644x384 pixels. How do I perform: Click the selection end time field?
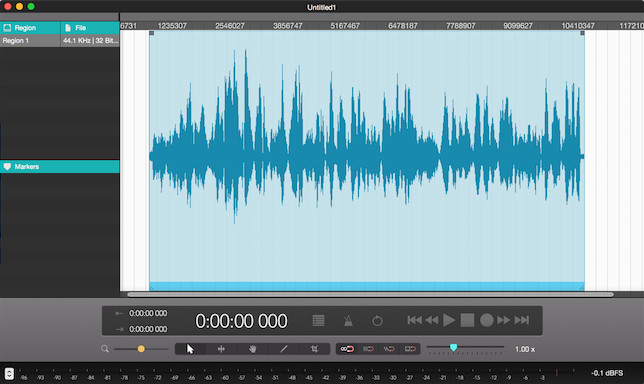[x=148, y=329]
